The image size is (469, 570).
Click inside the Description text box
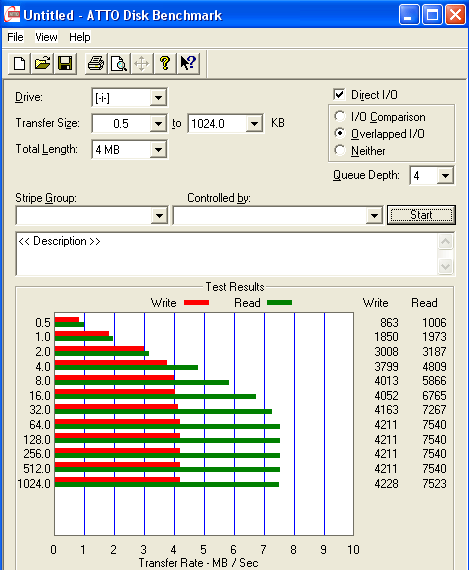(227, 254)
